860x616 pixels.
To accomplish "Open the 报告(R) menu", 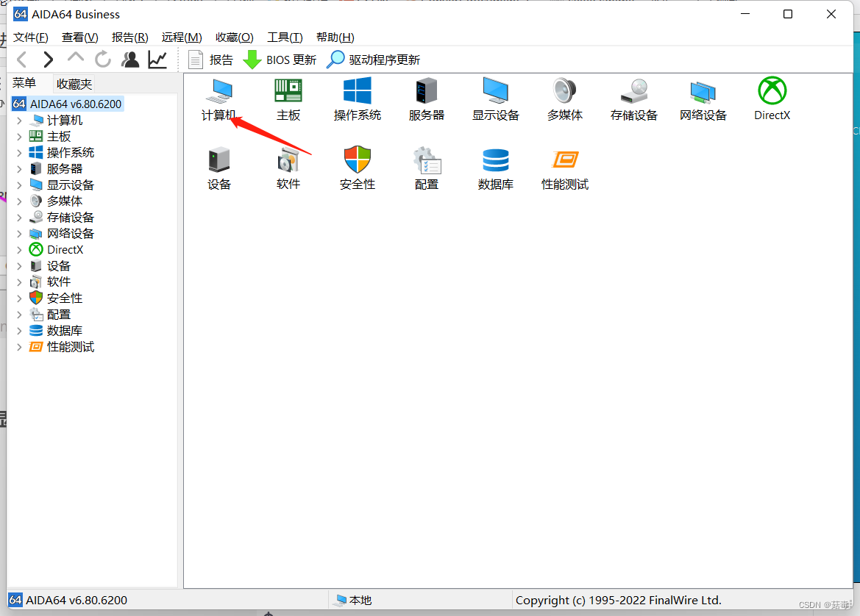I will tap(130, 37).
